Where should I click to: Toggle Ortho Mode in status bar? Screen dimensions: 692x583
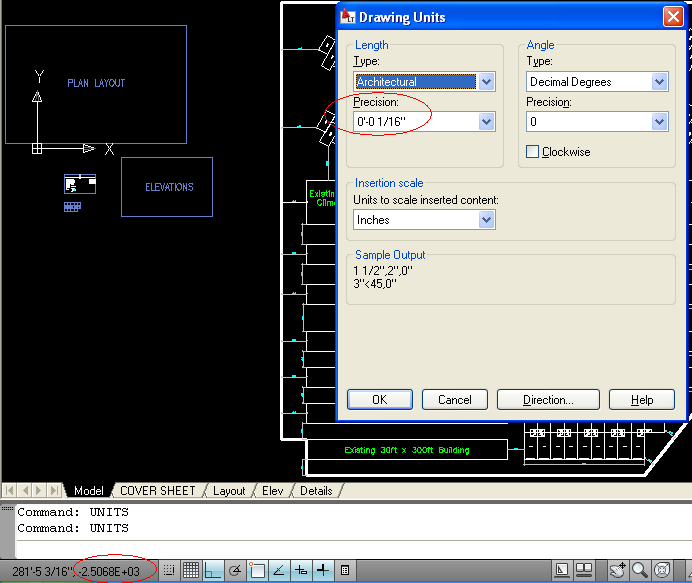pyautogui.click(x=213, y=570)
